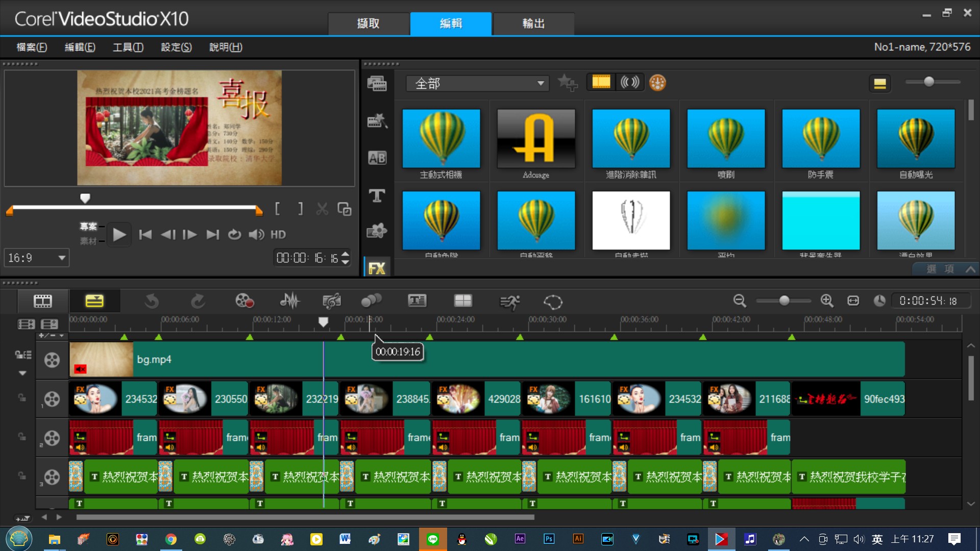Set mark-out bracket
The height and width of the screenshot is (551, 980).
300,209
